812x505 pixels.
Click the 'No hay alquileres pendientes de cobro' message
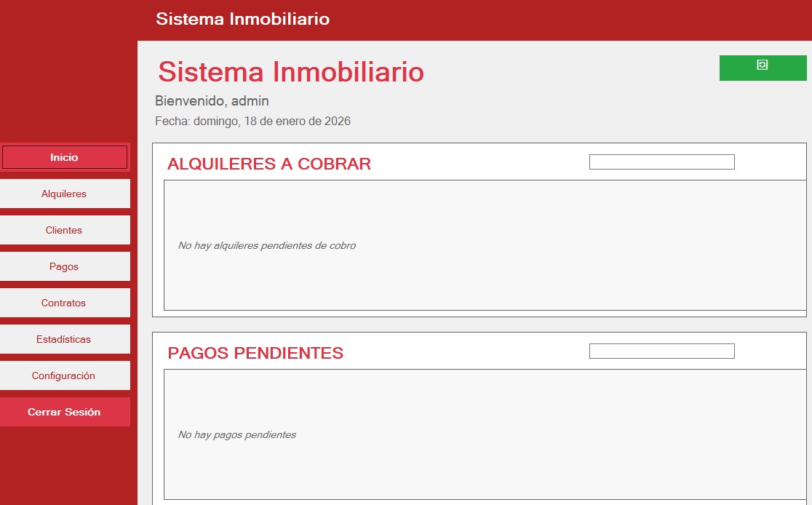click(x=267, y=246)
